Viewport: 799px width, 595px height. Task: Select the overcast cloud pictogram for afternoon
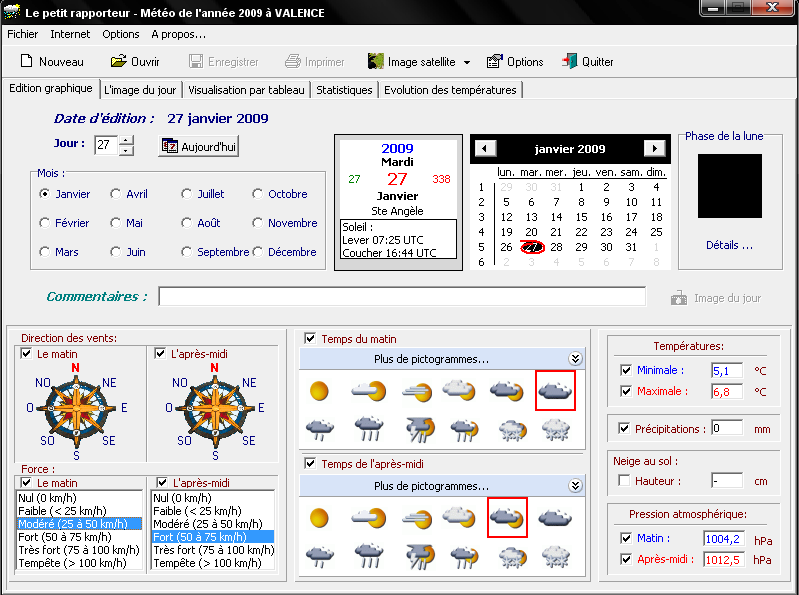pos(555,518)
